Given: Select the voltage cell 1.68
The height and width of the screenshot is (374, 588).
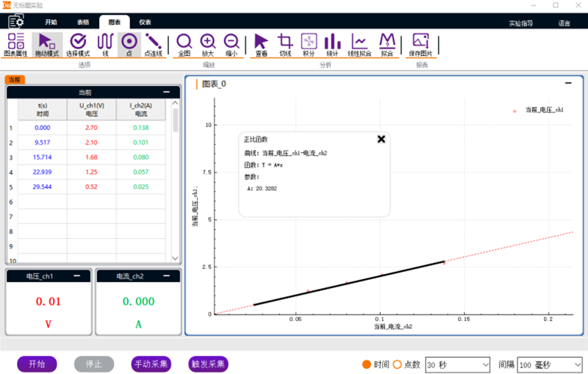Looking at the screenshot, I should click(91, 157).
